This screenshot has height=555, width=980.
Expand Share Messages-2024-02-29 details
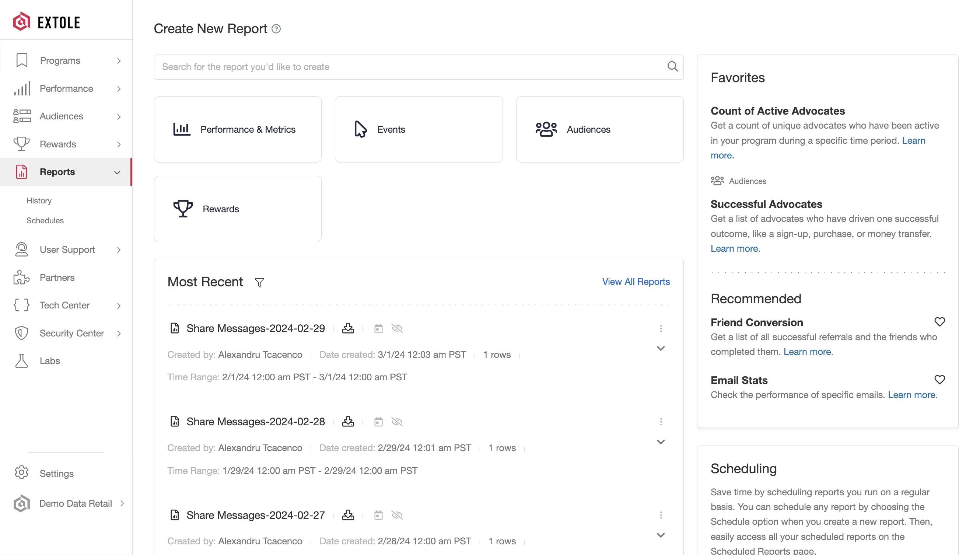(x=661, y=348)
